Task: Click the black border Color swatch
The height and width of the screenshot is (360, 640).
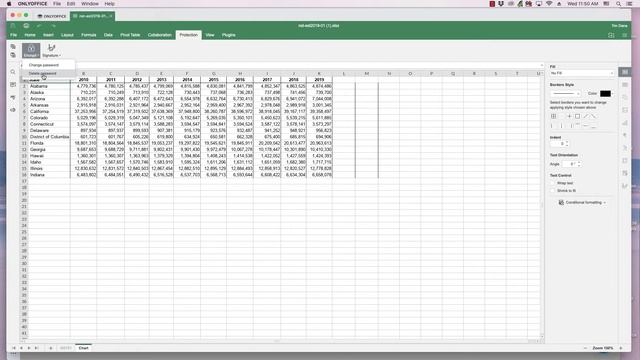Action: [605, 93]
